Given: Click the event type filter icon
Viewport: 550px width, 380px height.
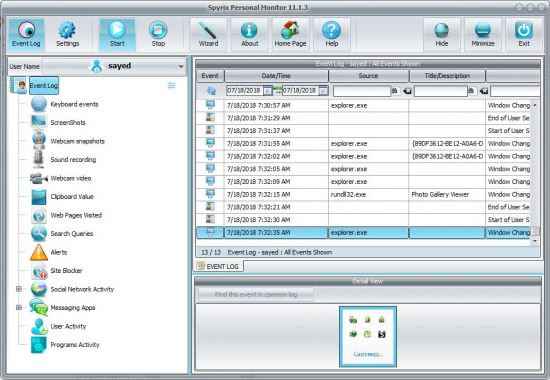Looking at the screenshot, I should tap(211, 91).
